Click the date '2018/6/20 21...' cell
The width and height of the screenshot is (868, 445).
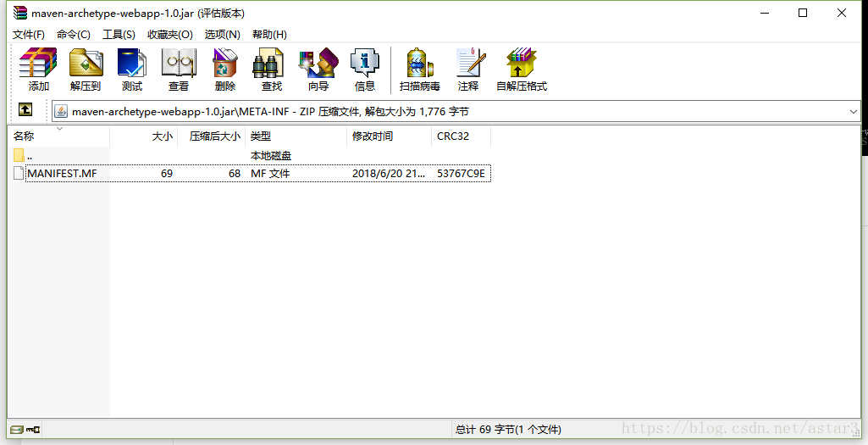point(389,174)
